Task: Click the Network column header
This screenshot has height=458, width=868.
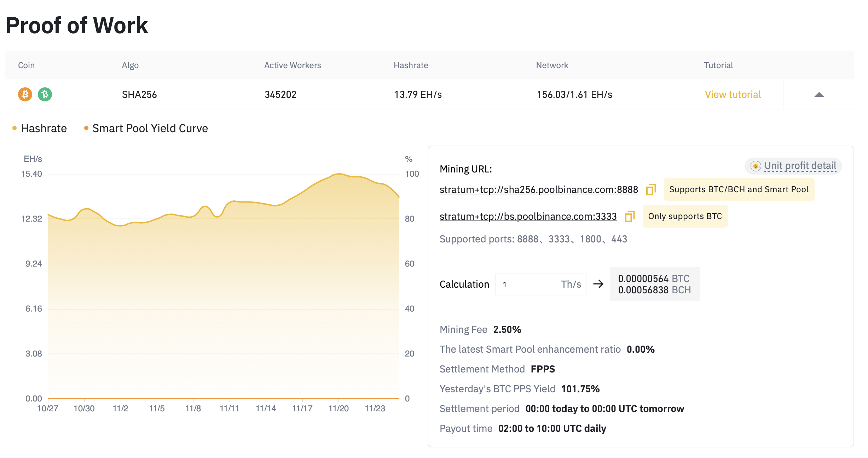Action: click(x=552, y=65)
